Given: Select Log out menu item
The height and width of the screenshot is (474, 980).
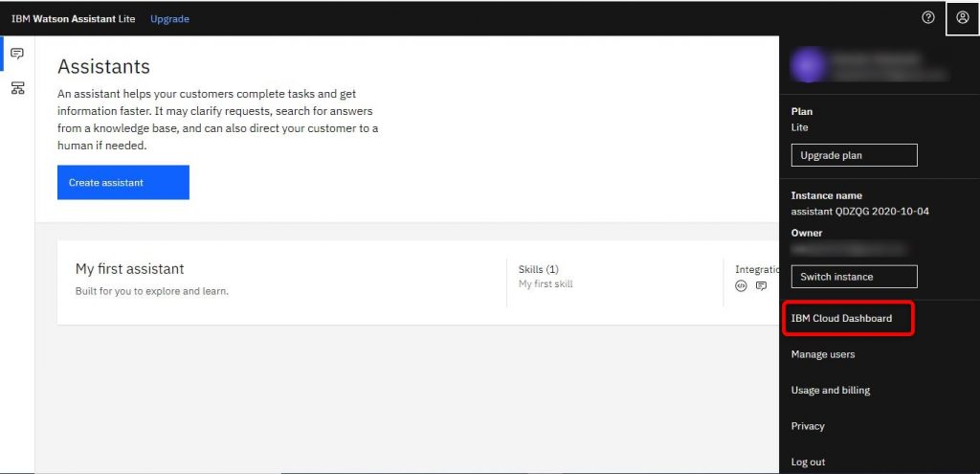Looking at the screenshot, I should (x=808, y=463).
